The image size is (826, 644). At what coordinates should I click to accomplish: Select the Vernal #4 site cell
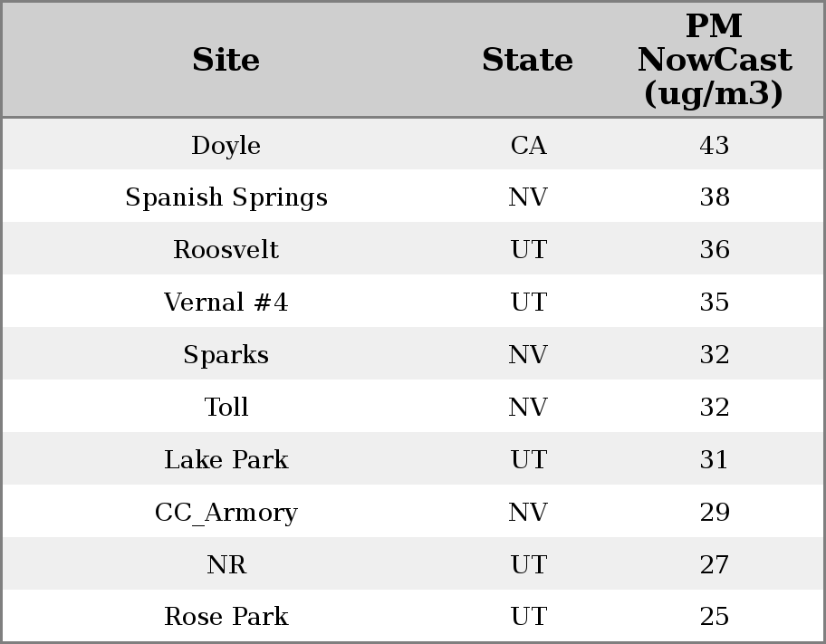click(226, 303)
